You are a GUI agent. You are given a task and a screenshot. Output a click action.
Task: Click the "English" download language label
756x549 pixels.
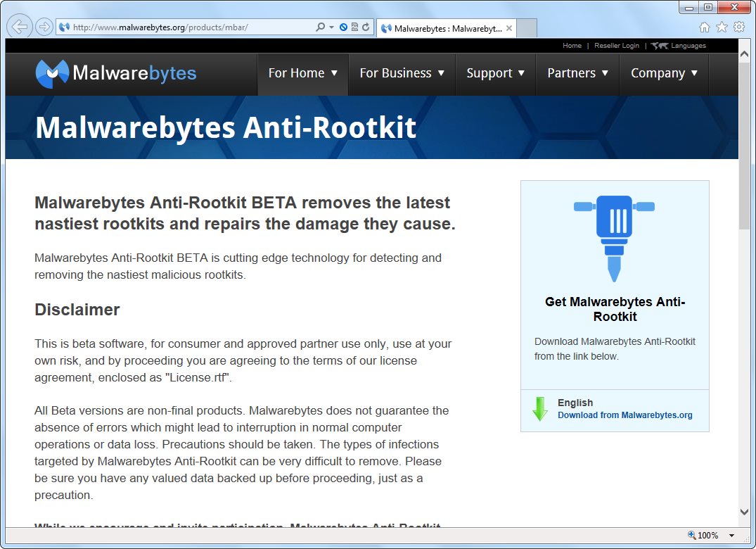pos(575,403)
